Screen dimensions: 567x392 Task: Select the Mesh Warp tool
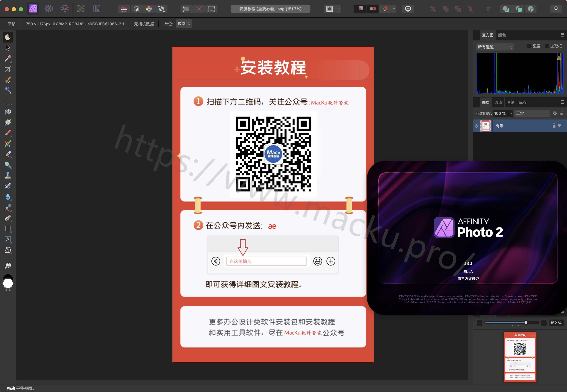point(8,250)
